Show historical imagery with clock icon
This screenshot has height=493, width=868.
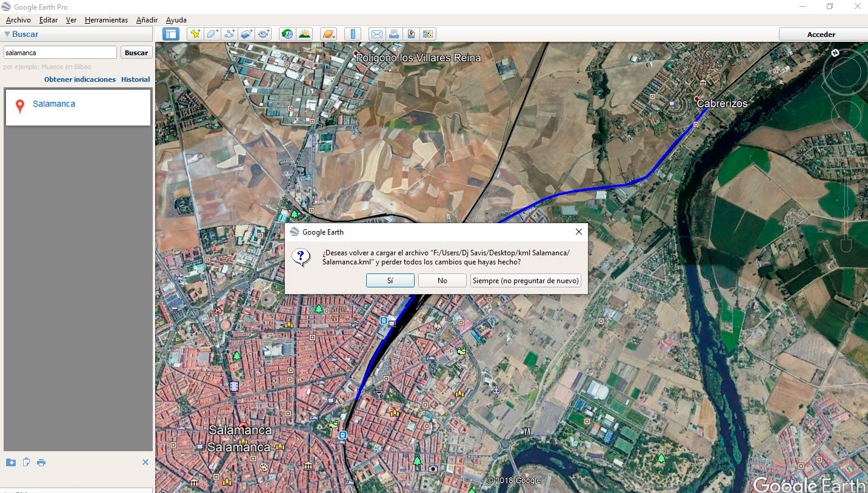coord(287,34)
